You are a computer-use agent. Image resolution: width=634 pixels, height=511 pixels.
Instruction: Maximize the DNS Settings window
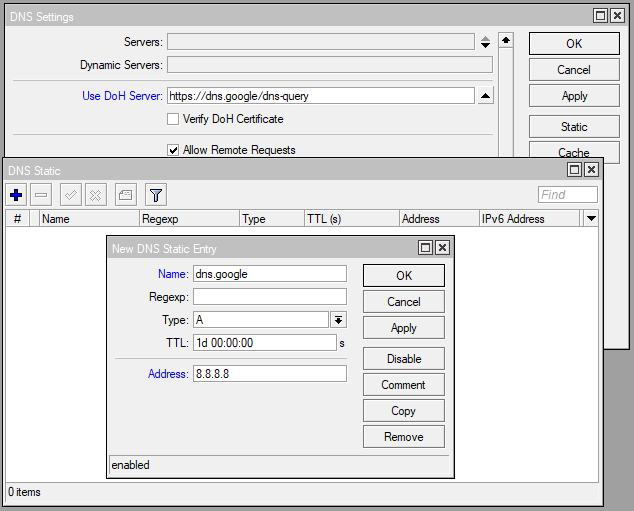pyautogui.click(x=600, y=16)
